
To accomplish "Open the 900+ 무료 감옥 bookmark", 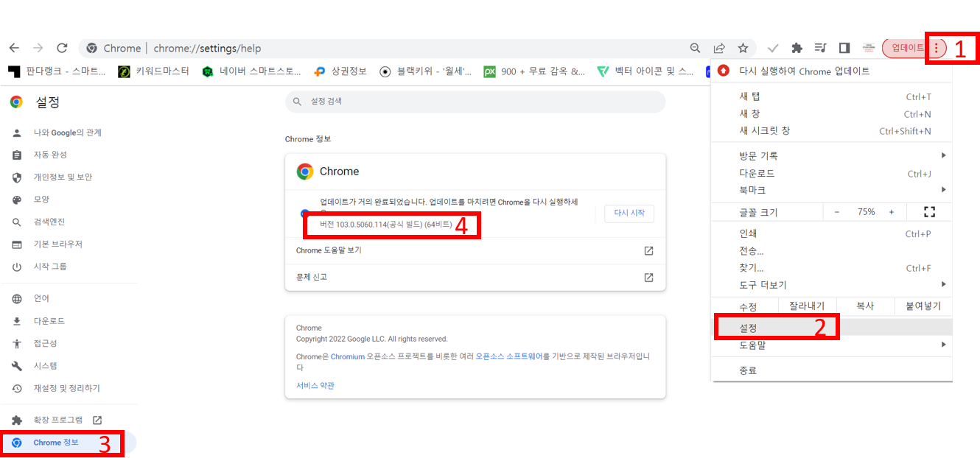I will pyautogui.click(x=534, y=71).
